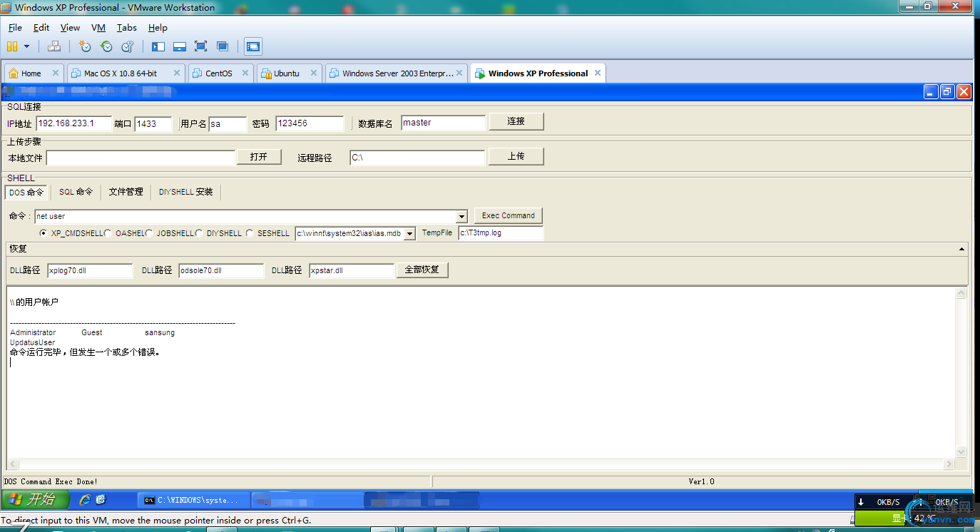Expand the 命令 command combo dropdown

click(x=461, y=217)
